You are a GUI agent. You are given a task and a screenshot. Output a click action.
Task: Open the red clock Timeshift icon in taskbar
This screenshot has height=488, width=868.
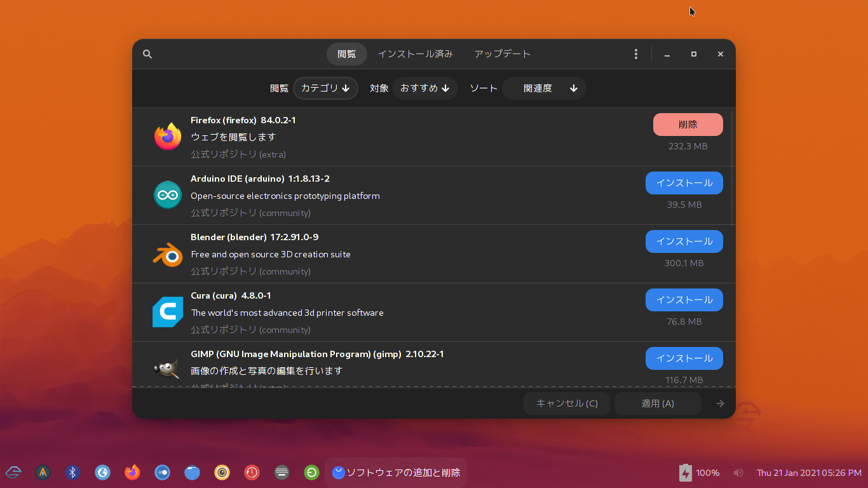coord(252,472)
